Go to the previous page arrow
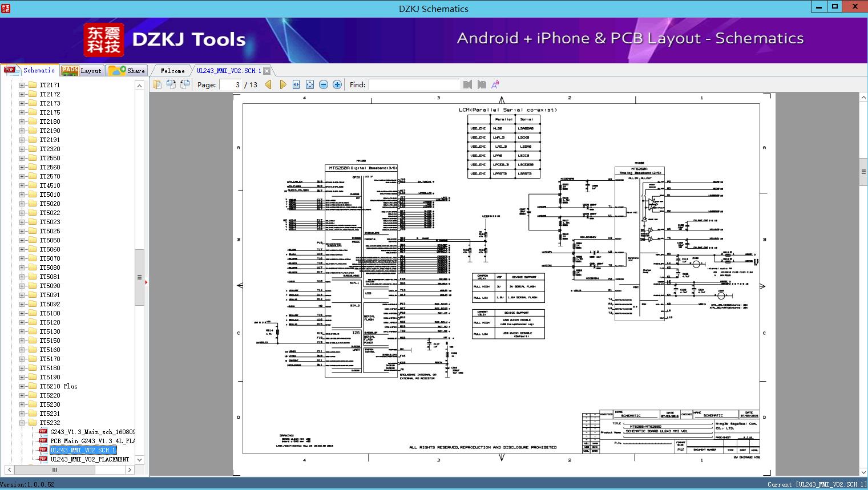This screenshot has width=868, height=490. coord(268,84)
